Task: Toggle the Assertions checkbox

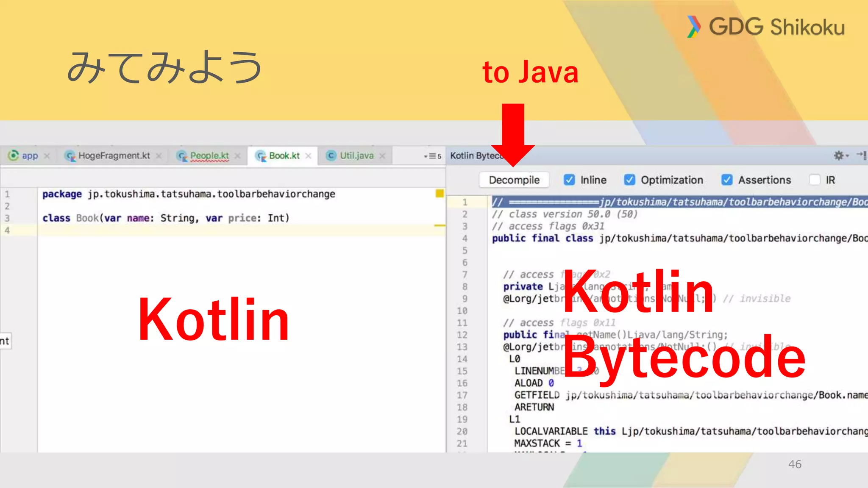Action: click(x=727, y=180)
